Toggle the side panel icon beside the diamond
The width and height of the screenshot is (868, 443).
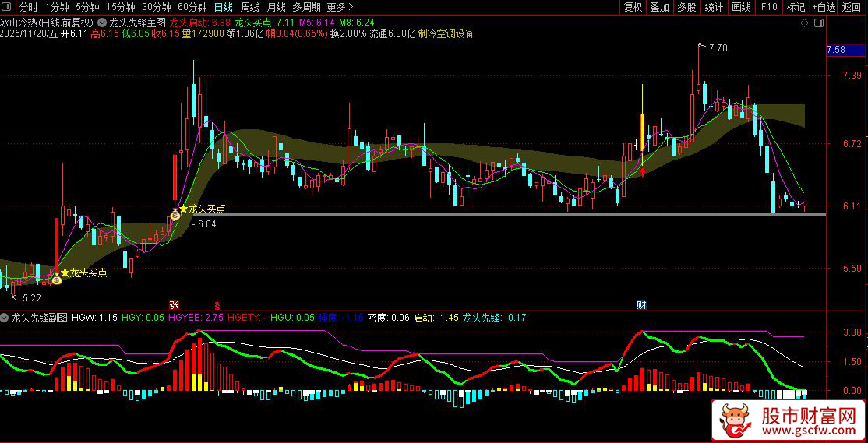[817, 23]
